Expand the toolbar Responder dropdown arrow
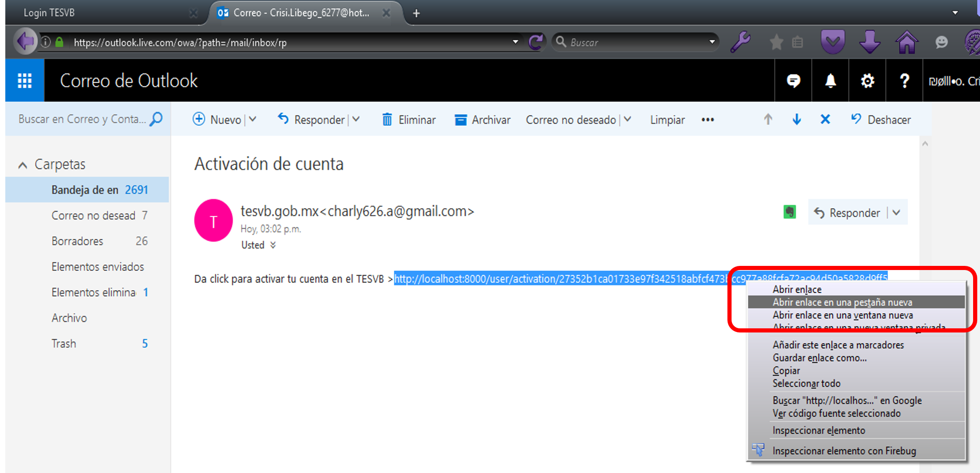Image resolution: width=980 pixels, height=473 pixels. (356, 119)
